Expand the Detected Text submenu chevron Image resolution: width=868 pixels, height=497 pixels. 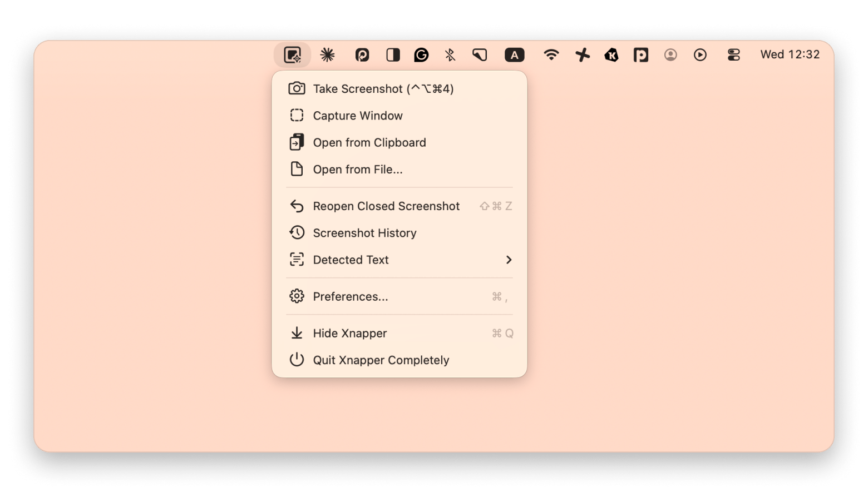point(509,260)
